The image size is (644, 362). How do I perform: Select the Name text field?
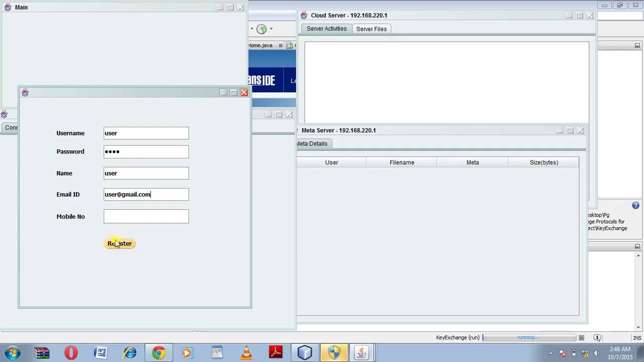tap(146, 173)
